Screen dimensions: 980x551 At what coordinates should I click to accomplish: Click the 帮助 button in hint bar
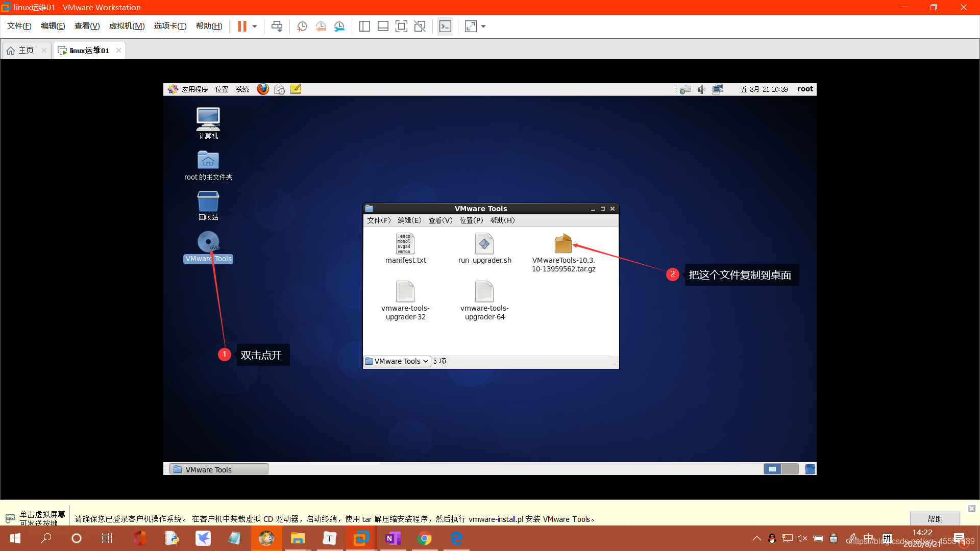[x=935, y=518]
